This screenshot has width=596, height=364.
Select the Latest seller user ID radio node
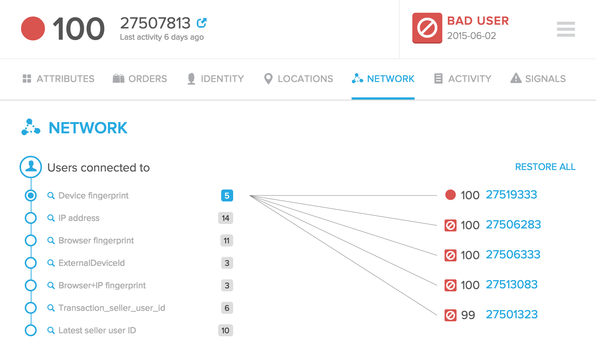[31, 330]
